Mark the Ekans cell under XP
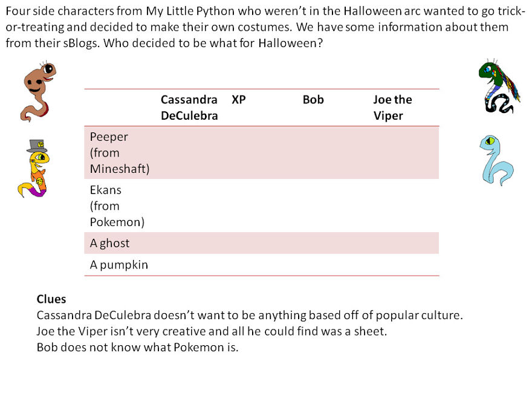Screen dimensions: 532x399 262,206
